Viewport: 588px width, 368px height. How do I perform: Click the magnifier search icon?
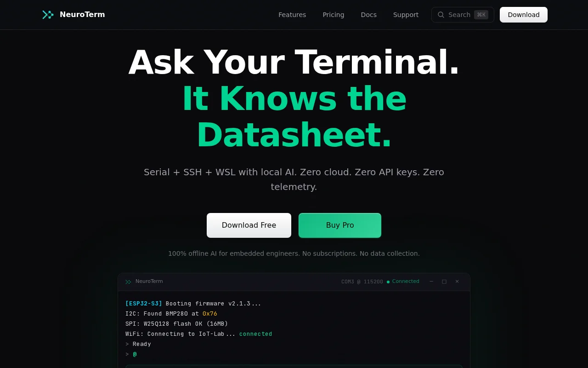click(x=441, y=15)
